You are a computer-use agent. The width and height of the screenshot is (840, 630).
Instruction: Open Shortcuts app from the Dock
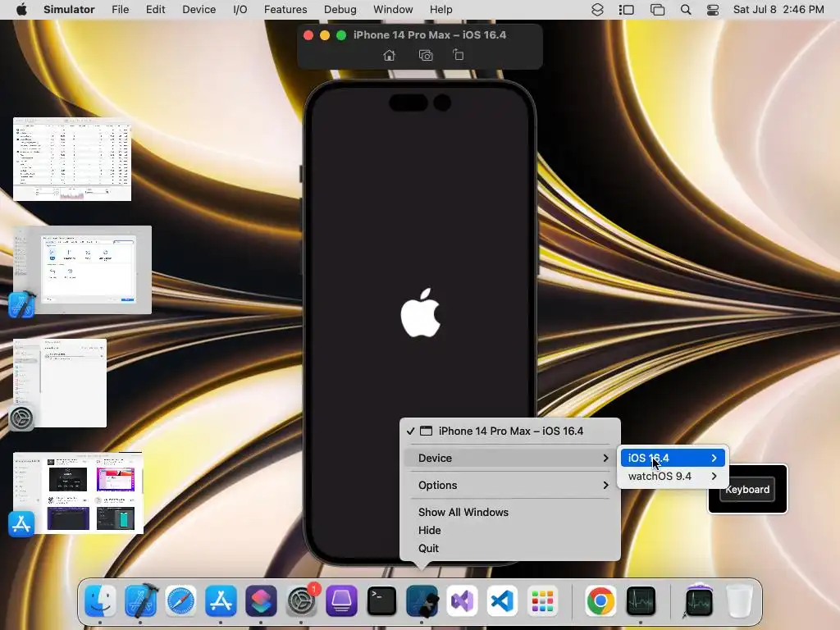261,601
